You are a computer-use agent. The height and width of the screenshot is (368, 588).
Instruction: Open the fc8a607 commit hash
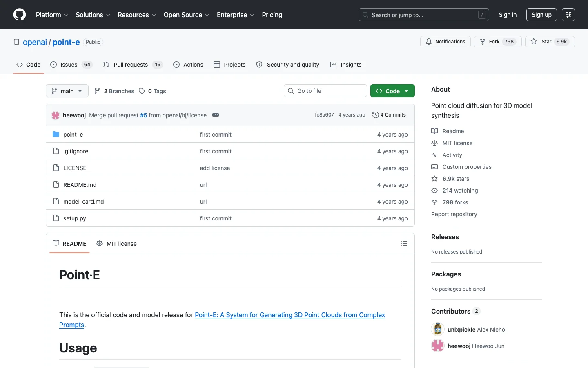tap(324, 115)
